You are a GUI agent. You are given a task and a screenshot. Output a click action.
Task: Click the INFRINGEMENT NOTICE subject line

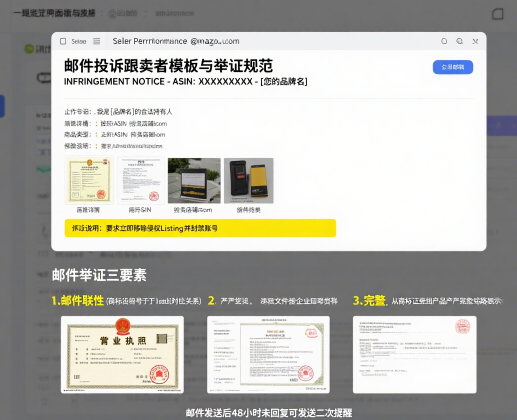coord(185,82)
